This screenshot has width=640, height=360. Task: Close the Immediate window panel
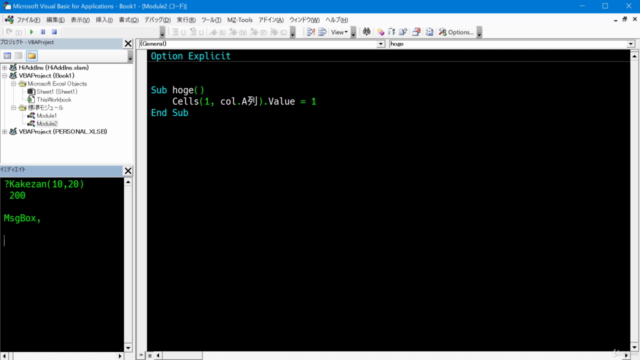click(128, 171)
